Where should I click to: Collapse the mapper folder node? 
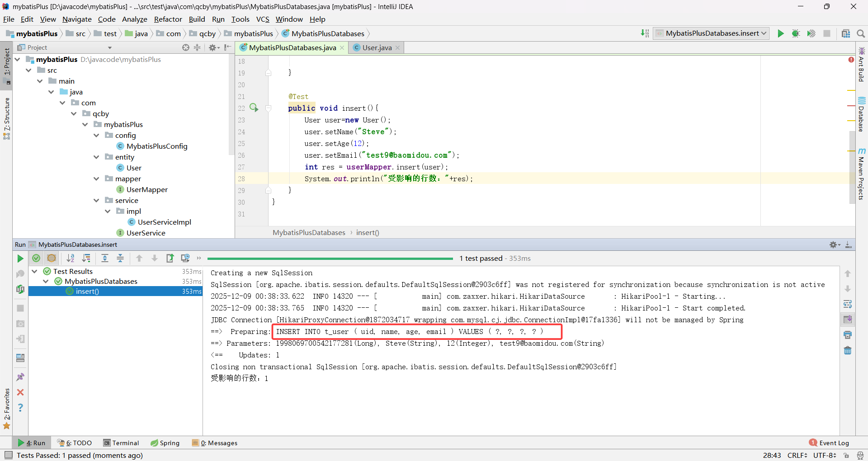pyautogui.click(x=96, y=179)
